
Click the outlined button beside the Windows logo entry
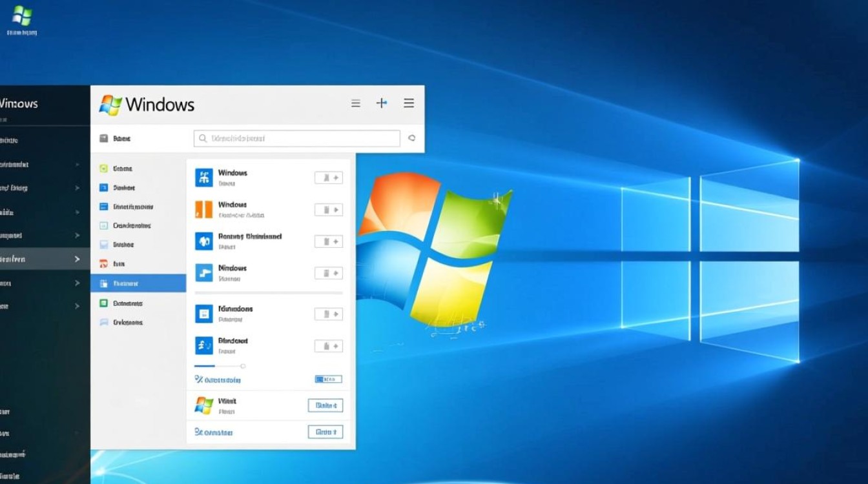325,405
